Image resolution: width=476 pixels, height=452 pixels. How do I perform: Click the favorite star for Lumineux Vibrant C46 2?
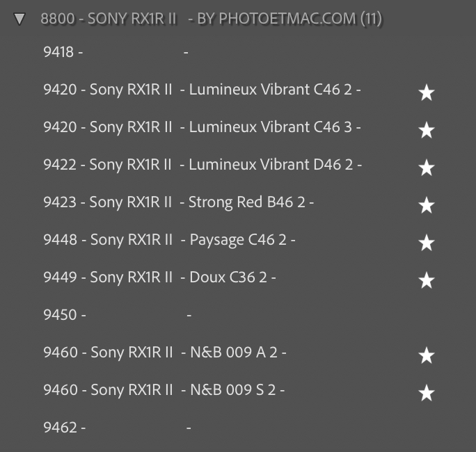pyautogui.click(x=426, y=92)
